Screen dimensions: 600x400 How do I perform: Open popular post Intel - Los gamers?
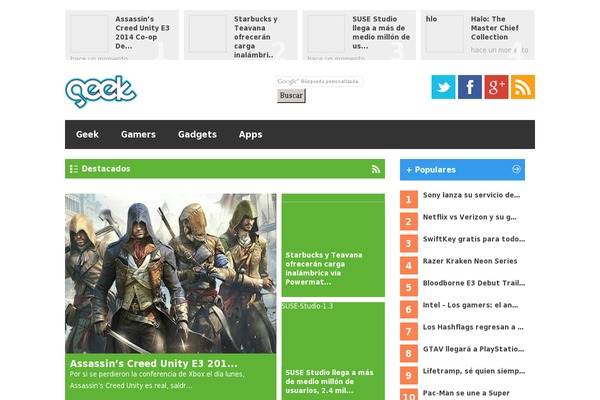pos(470,305)
